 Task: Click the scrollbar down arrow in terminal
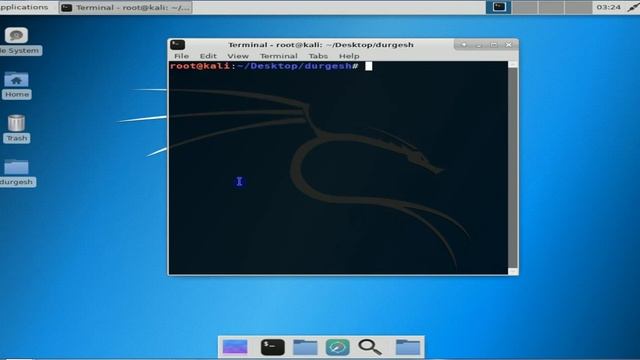(x=513, y=271)
